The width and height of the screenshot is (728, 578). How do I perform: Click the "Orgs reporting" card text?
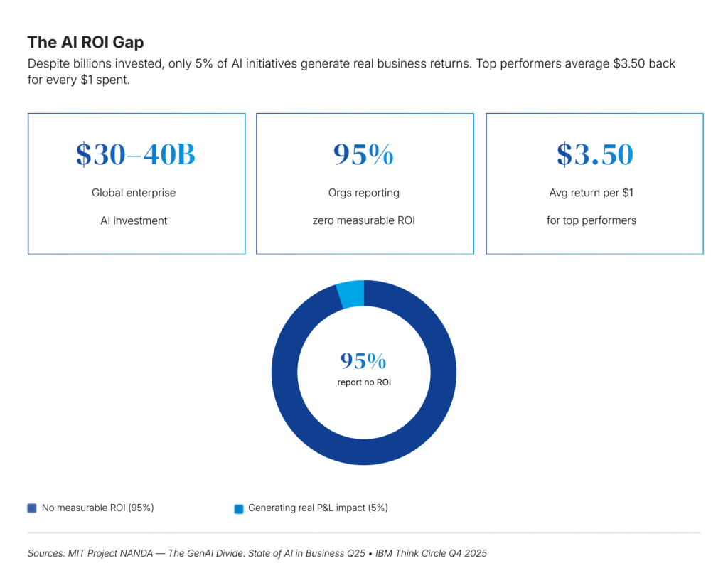[364, 193]
